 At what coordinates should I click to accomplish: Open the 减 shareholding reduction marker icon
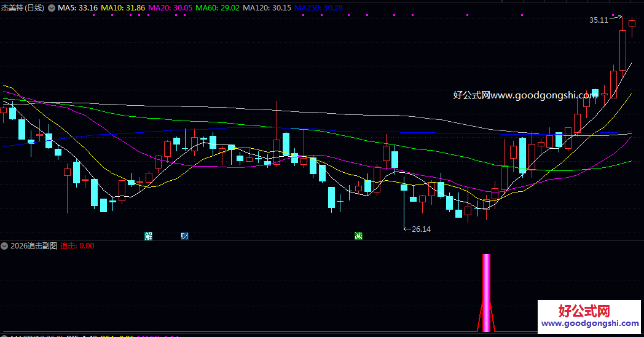(x=358, y=236)
